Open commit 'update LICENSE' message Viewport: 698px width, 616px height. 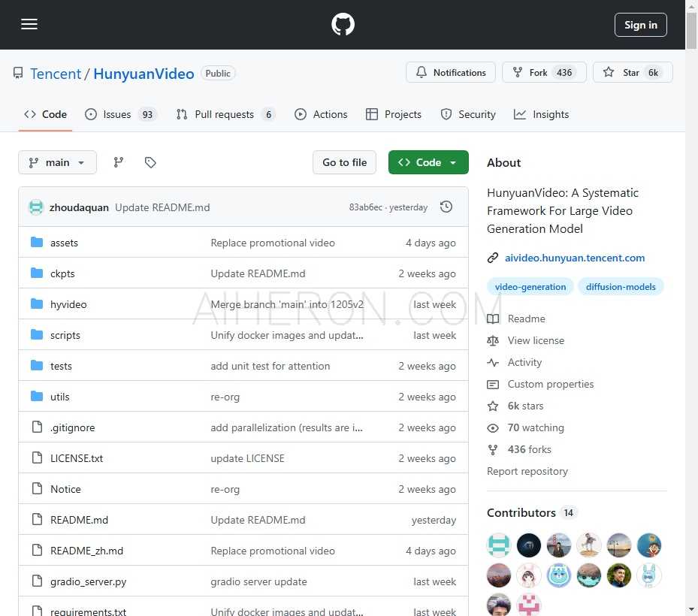[247, 458]
